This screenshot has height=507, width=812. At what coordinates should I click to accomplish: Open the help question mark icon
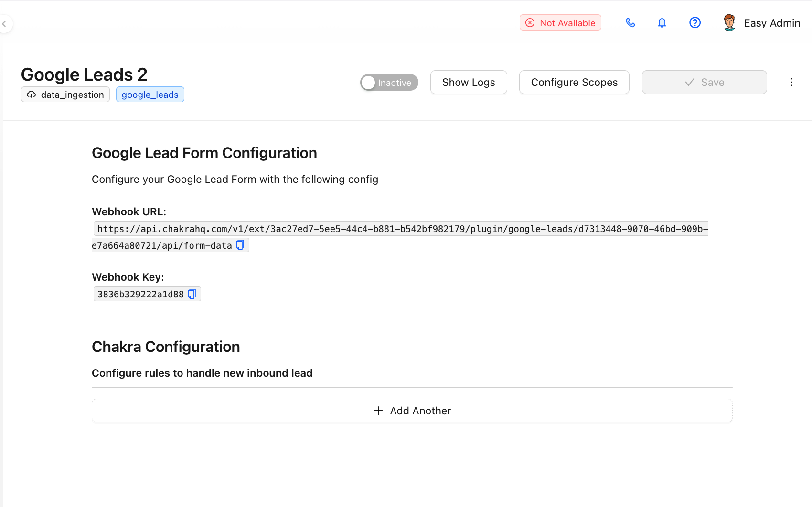694,23
